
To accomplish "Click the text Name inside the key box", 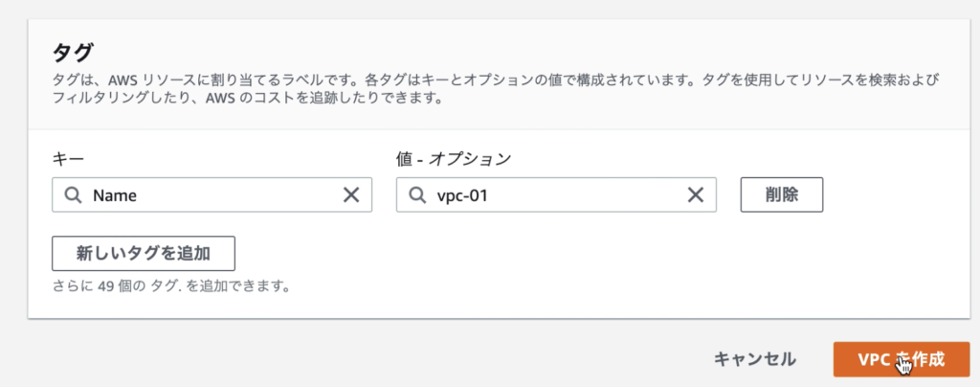I will click(115, 195).
